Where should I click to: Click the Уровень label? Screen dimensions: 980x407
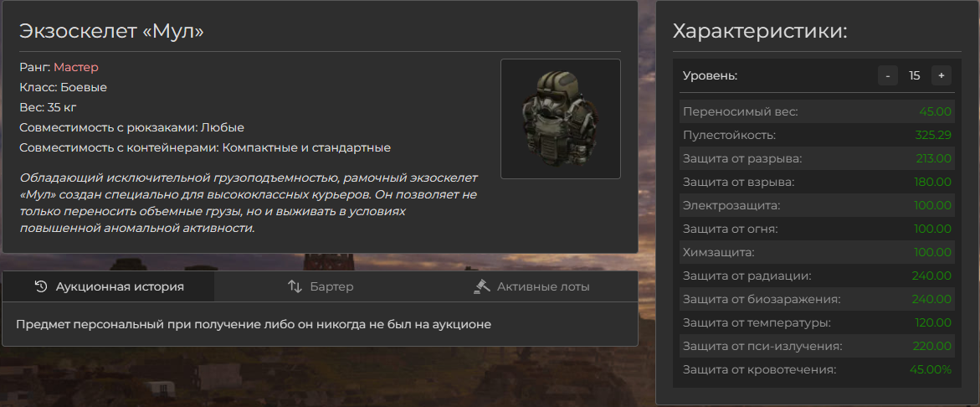710,75
